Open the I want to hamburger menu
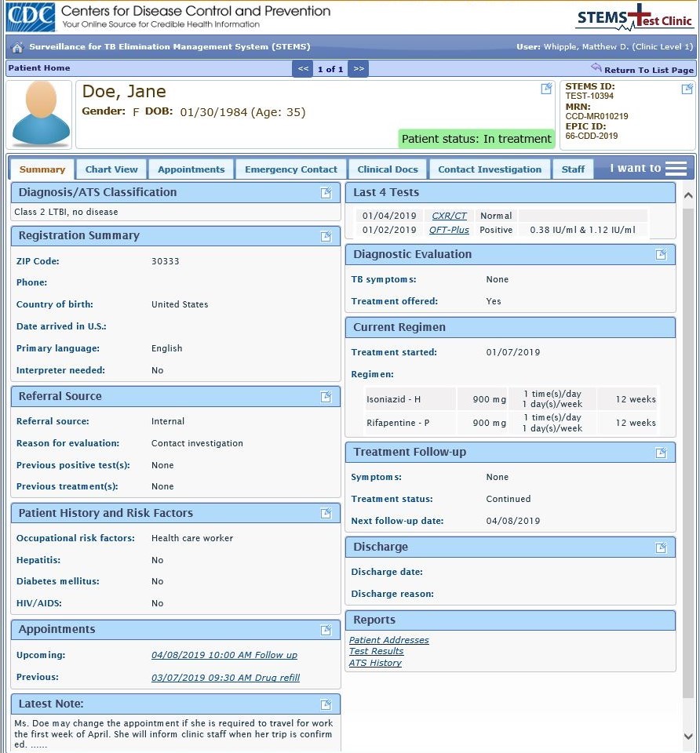Image resolution: width=700 pixels, height=753 pixels. 676,169
